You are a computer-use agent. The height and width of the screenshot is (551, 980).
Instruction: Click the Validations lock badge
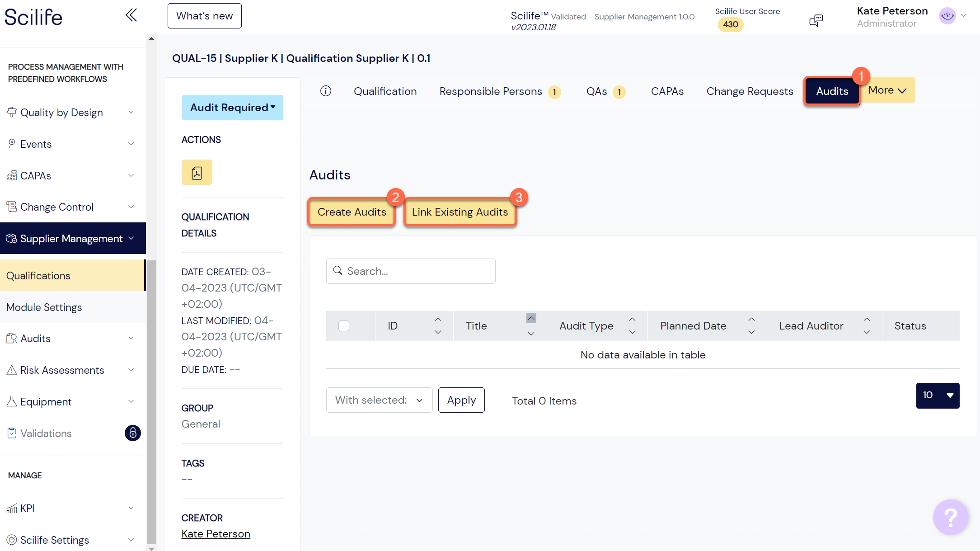[133, 433]
